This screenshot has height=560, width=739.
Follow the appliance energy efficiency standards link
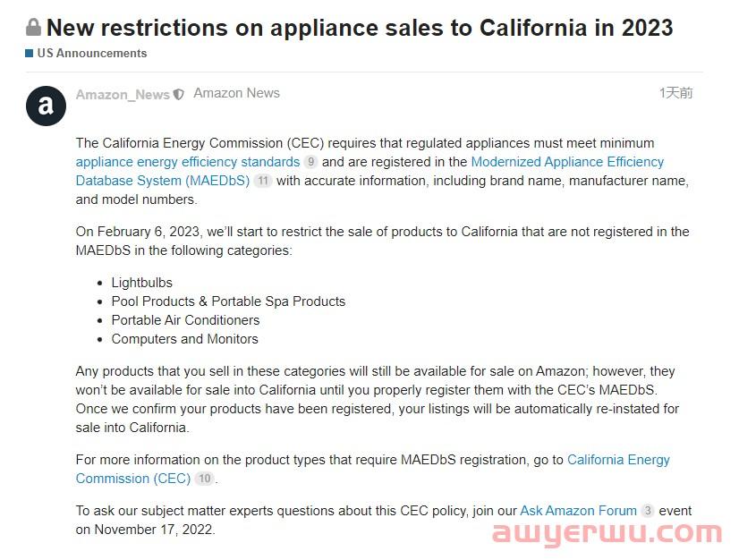[188, 162]
